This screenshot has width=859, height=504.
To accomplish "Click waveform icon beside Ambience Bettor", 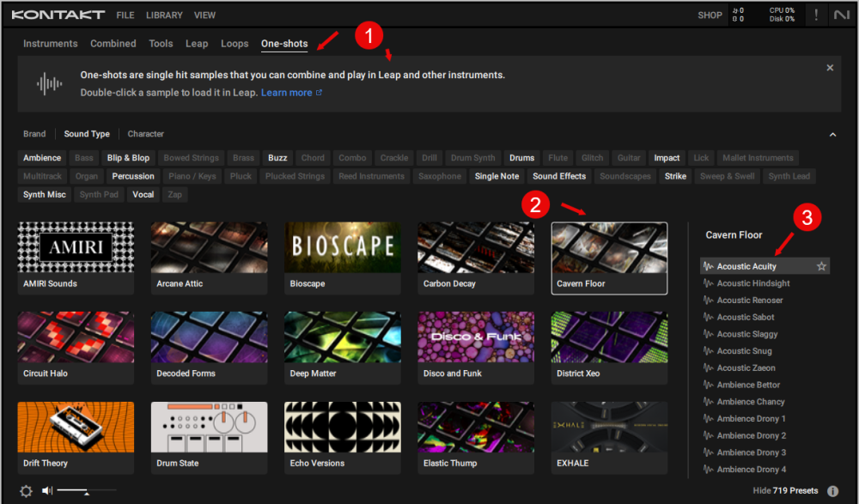I will [x=709, y=385].
